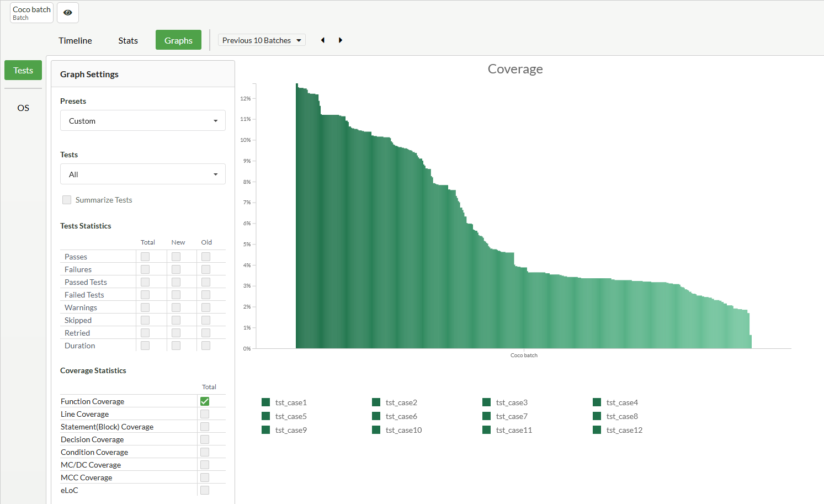Go to previous batch arrow

[323, 40]
